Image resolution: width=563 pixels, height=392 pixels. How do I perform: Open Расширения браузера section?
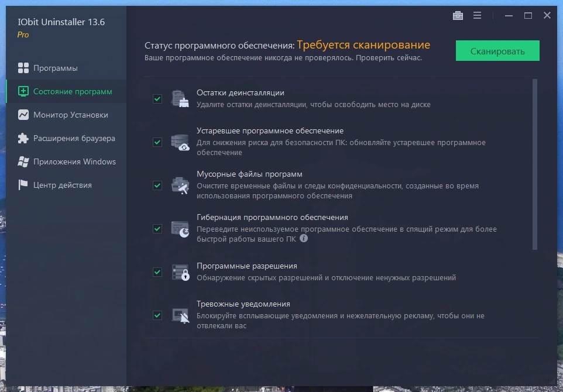coord(66,138)
